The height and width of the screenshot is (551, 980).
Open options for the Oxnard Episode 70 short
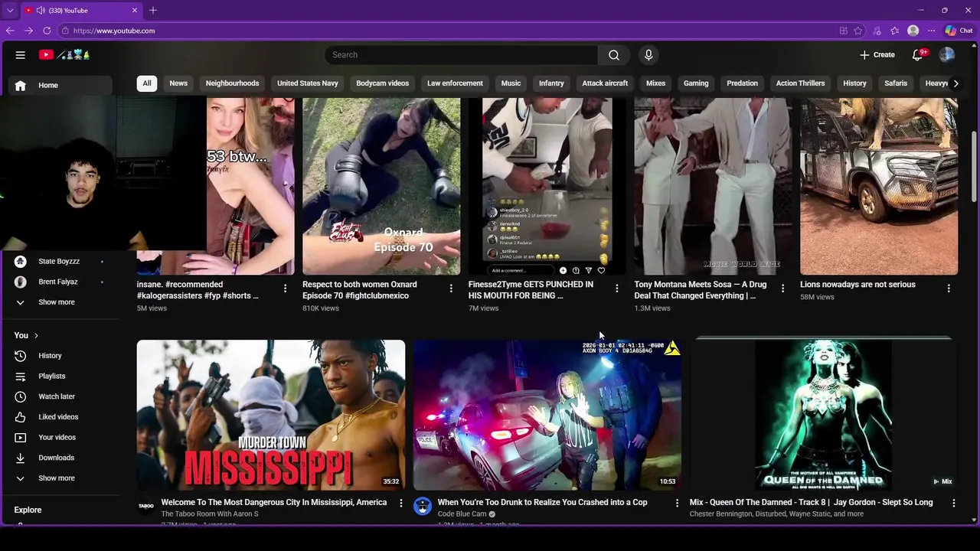tap(451, 289)
